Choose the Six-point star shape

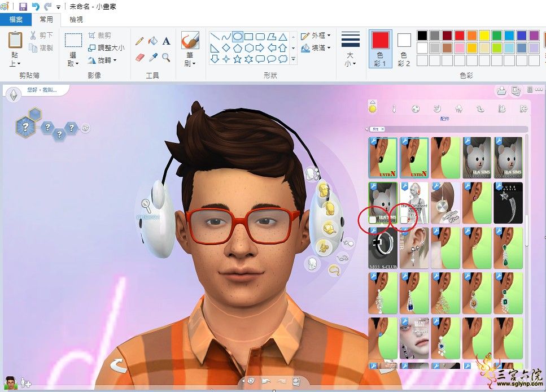click(x=248, y=59)
